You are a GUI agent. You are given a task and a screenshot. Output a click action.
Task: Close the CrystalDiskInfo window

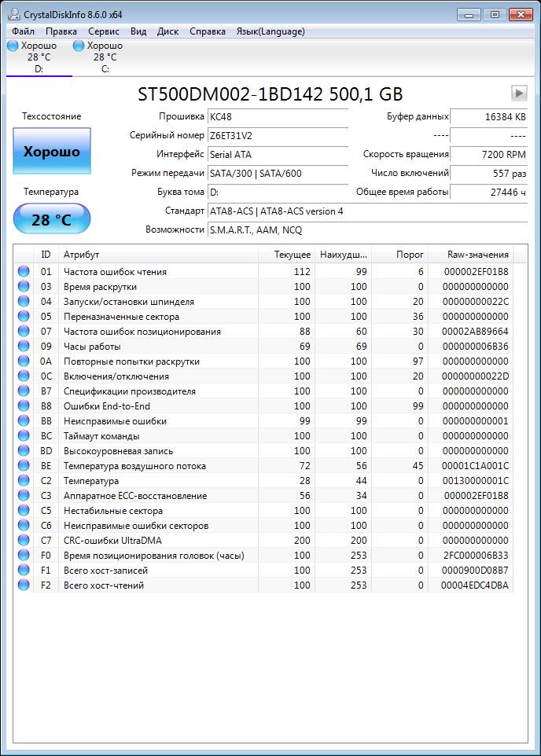point(521,15)
